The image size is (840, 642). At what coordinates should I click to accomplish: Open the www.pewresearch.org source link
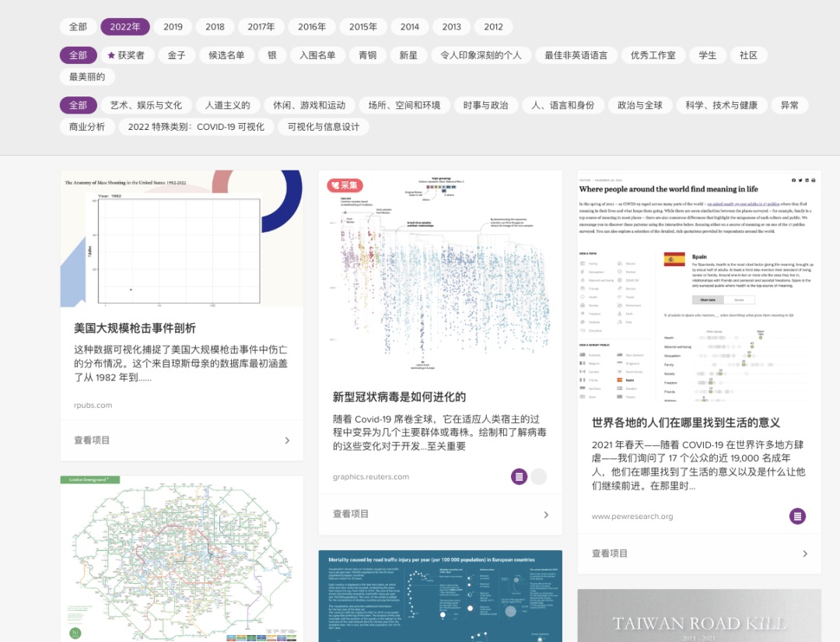coord(632,516)
